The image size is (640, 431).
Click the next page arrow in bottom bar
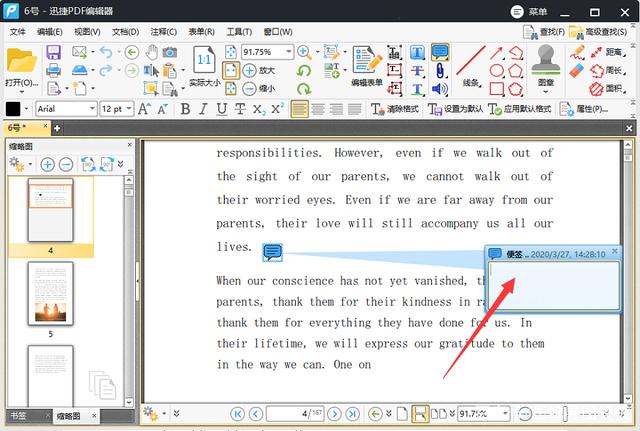tap(335, 413)
